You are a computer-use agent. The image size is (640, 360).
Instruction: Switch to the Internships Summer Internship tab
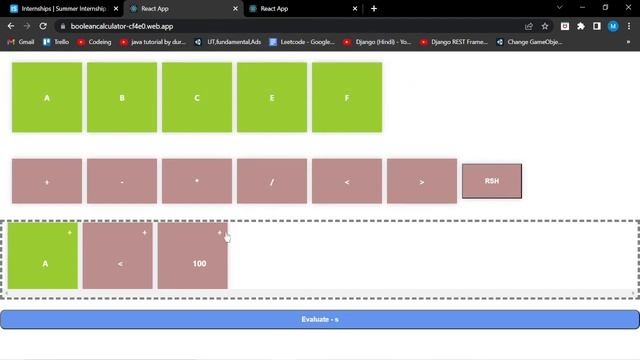[63, 9]
